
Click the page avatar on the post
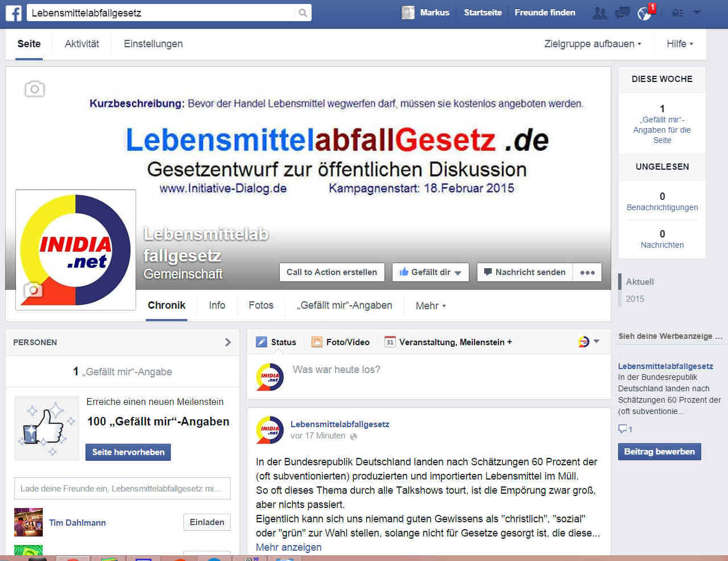270,430
